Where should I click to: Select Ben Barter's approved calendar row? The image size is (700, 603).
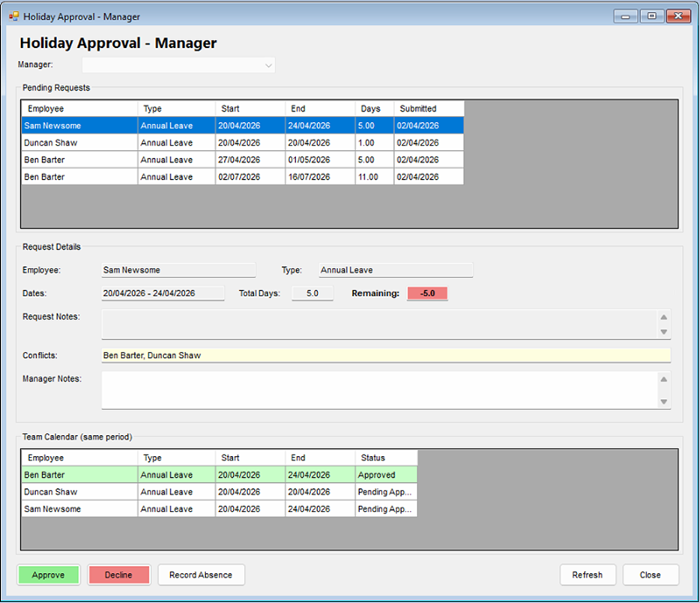pos(219,475)
